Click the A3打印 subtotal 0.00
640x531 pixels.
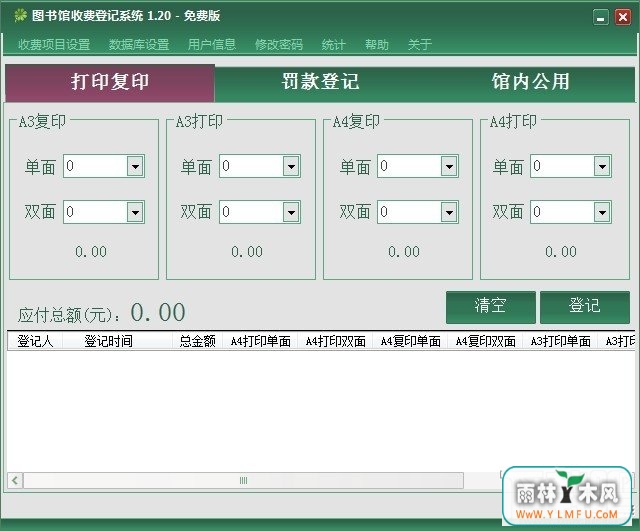[247, 252]
